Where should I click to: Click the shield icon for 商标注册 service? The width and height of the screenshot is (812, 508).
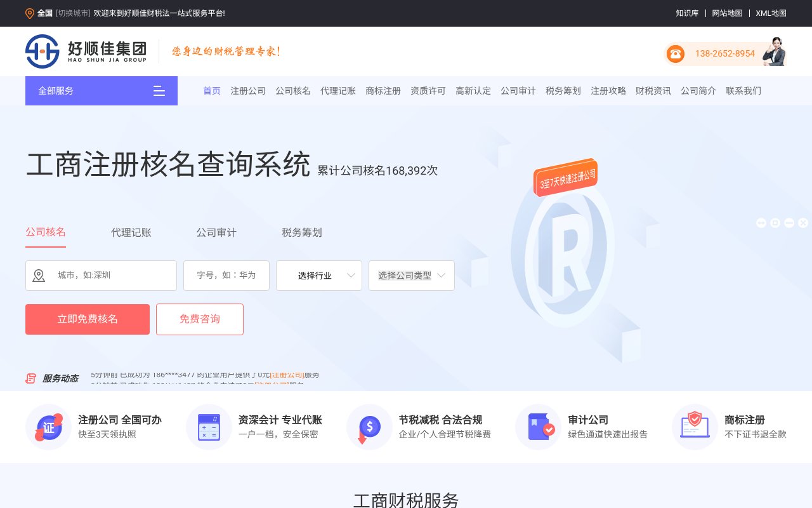[x=695, y=427]
